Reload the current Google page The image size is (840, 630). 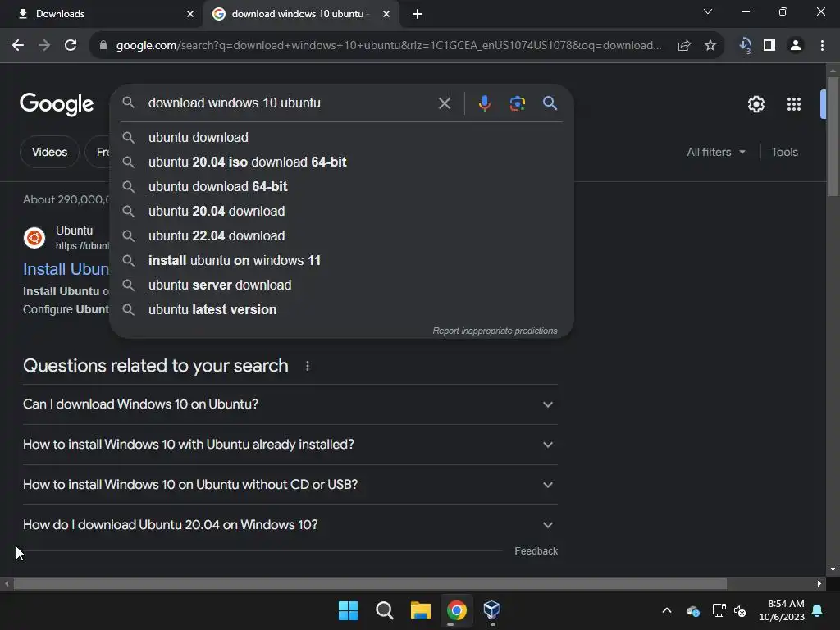[x=71, y=46]
